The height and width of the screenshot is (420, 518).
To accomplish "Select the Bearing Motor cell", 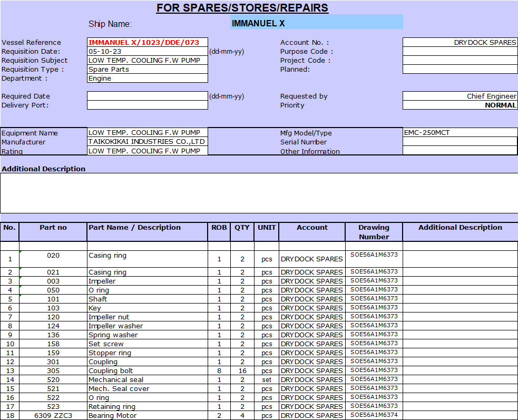I will [148, 415].
